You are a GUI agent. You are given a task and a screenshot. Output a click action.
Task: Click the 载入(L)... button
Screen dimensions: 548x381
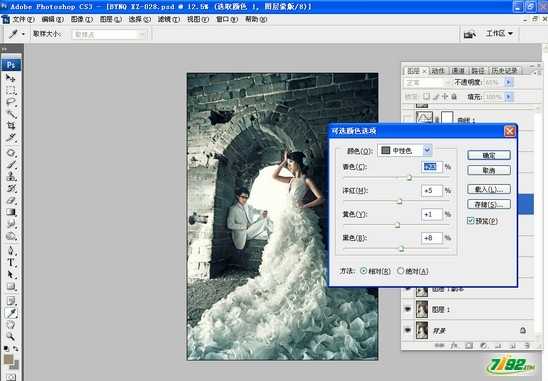[x=489, y=189]
